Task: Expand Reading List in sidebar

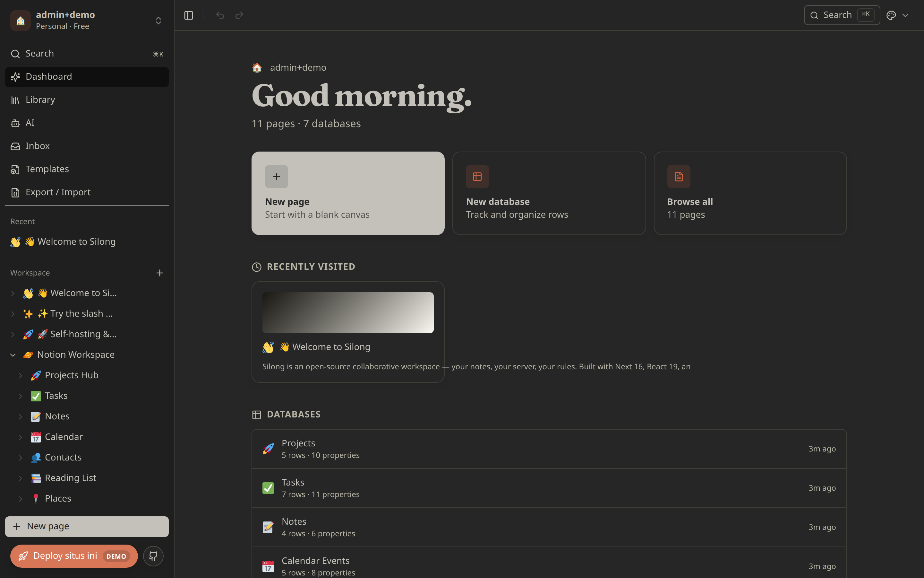Action: pos(21,478)
